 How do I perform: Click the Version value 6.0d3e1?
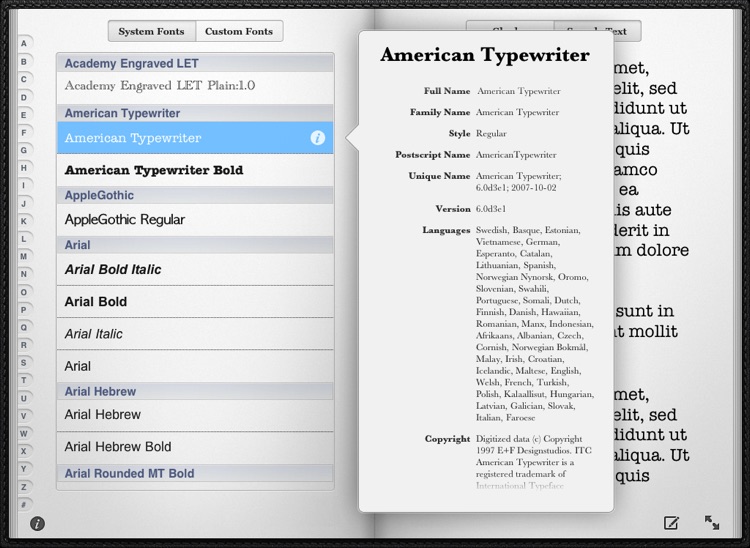(491, 209)
